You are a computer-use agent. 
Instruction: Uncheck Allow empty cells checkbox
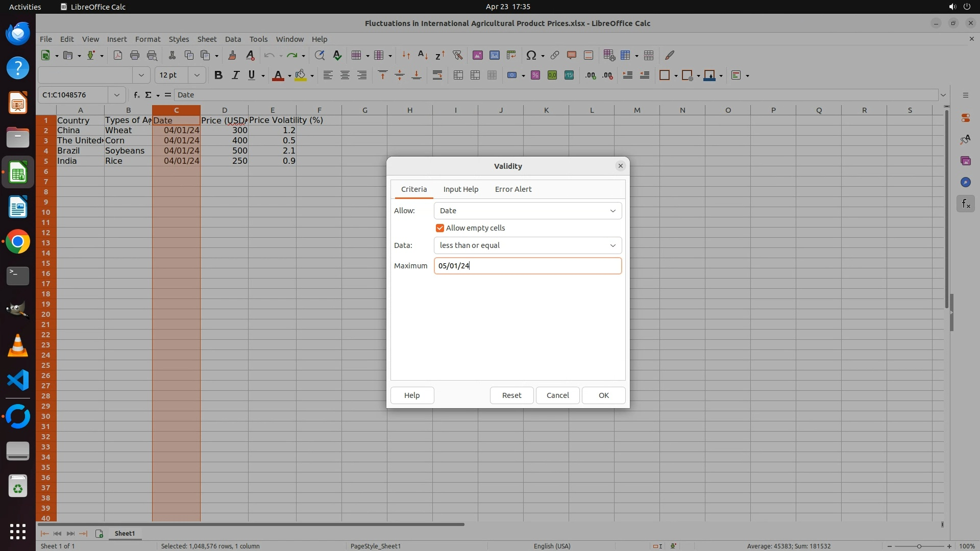(440, 228)
